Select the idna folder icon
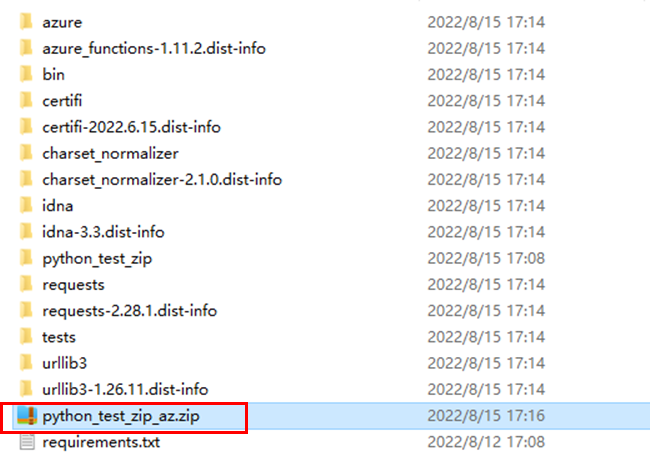 [x=26, y=205]
